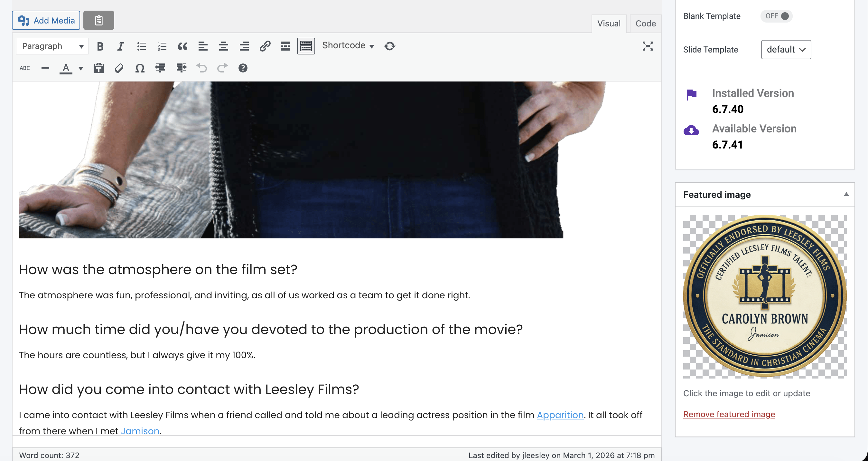The height and width of the screenshot is (461, 868).
Task: Open the Paragraph format dropdown
Action: pyautogui.click(x=52, y=46)
